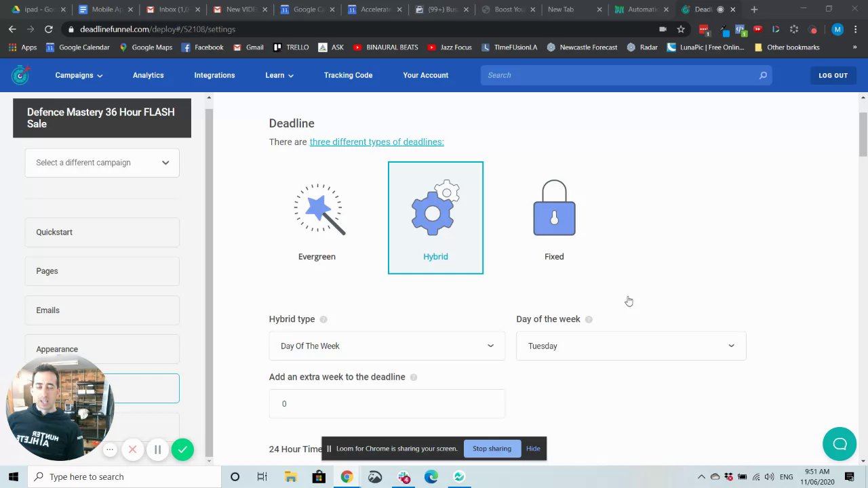Open Other bookmarks folder
This screenshot has height=488, width=868.
pyautogui.click(x=787, y=47)
